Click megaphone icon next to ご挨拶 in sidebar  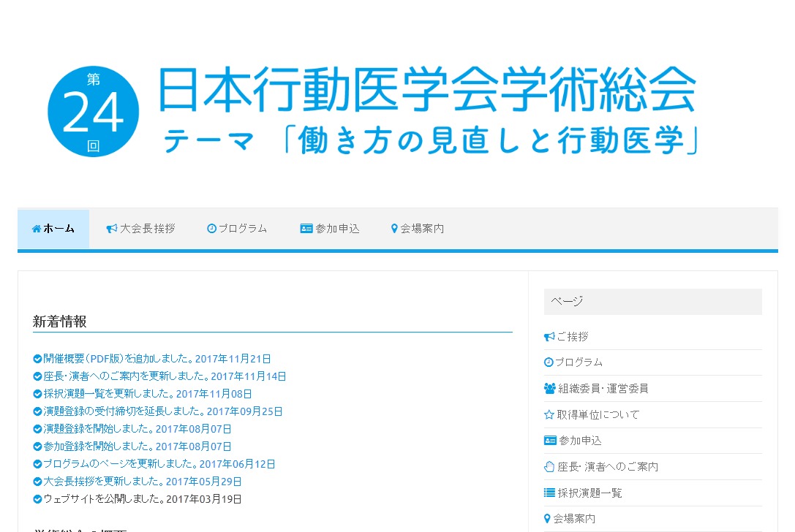(549, 336)
